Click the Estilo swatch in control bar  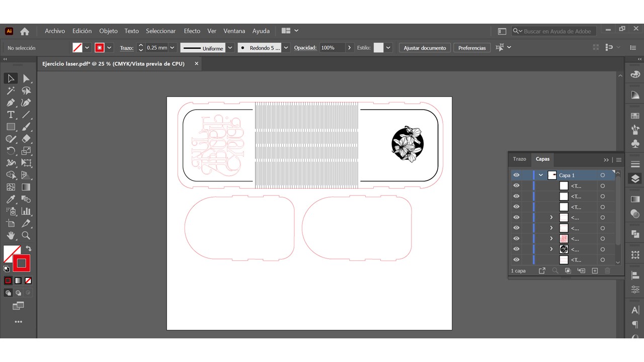tap(378, 48)
